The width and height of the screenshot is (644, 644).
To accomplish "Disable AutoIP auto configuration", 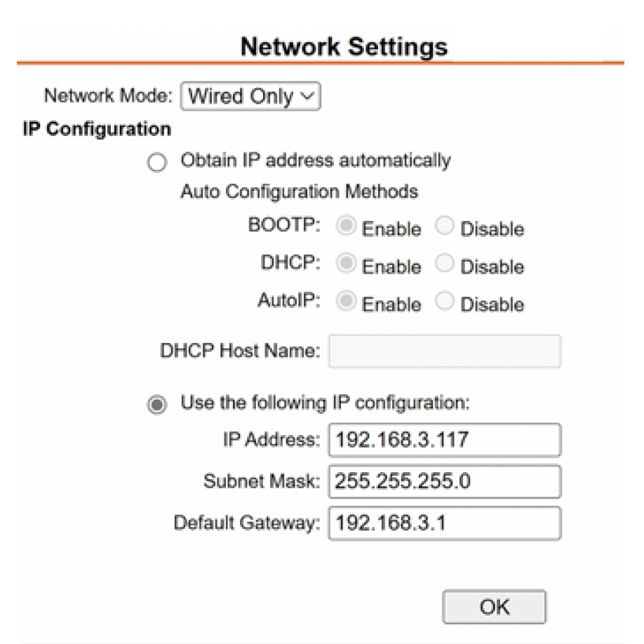I will click(x=445, y=303).
